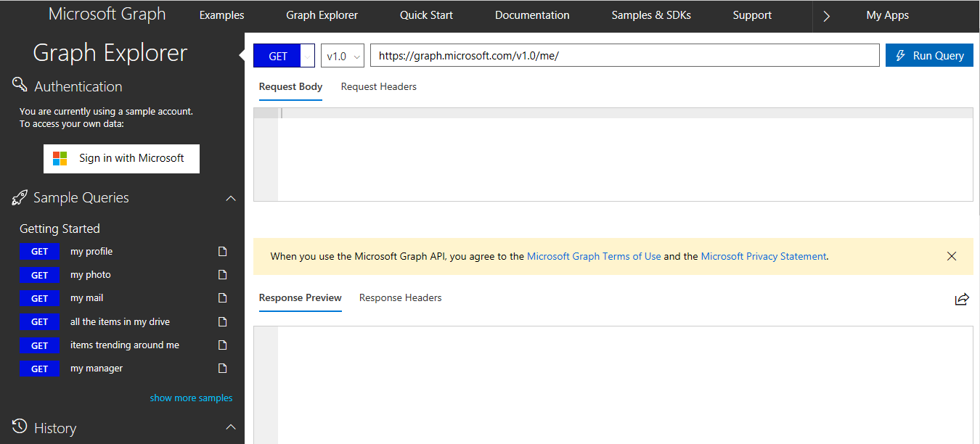The image size is (980, 444).
Task: Open the API version dropdown showing v1.0
Action: [x=342, y=55]
